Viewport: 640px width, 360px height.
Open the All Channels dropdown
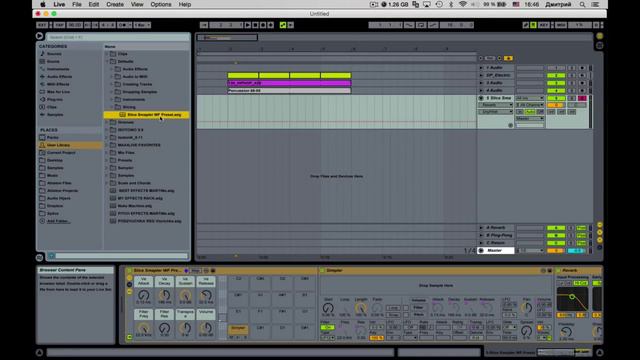click(529, 105)
